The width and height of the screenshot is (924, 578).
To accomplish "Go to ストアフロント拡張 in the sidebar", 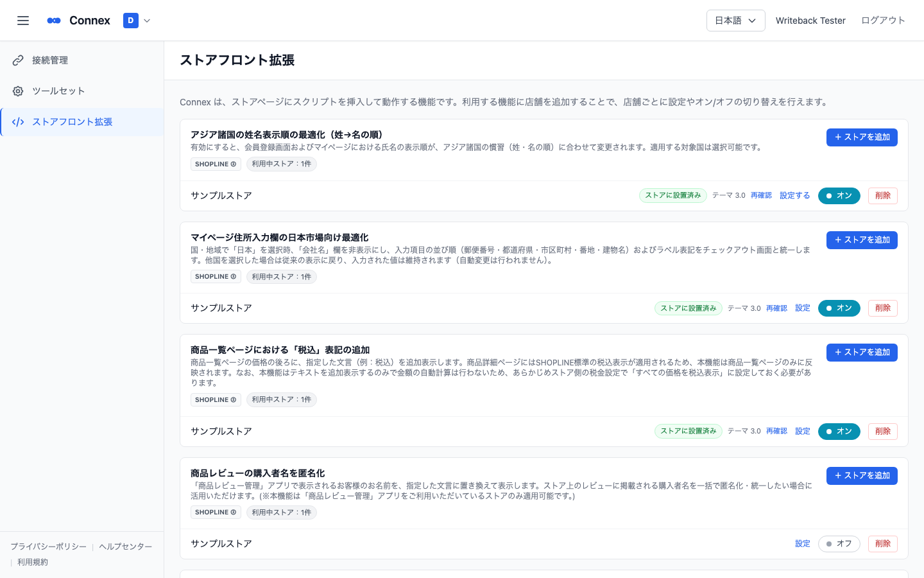I will 82,122.
